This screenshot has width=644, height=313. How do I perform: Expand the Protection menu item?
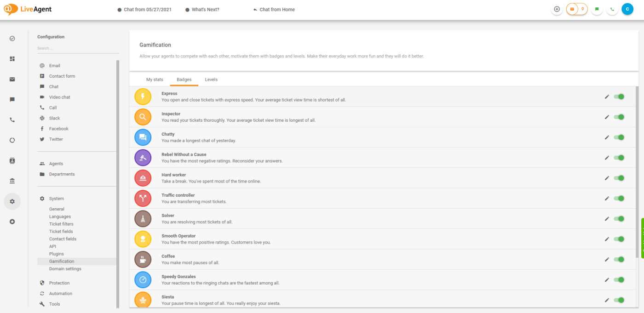(59, 283)
